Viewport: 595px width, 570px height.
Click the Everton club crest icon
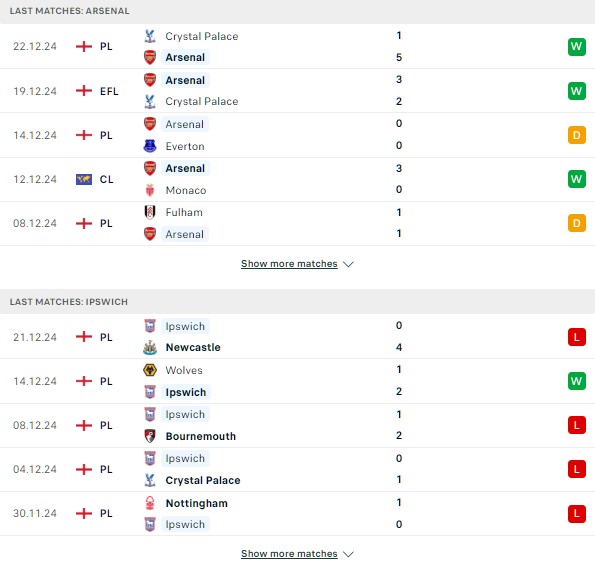[150, 146]
